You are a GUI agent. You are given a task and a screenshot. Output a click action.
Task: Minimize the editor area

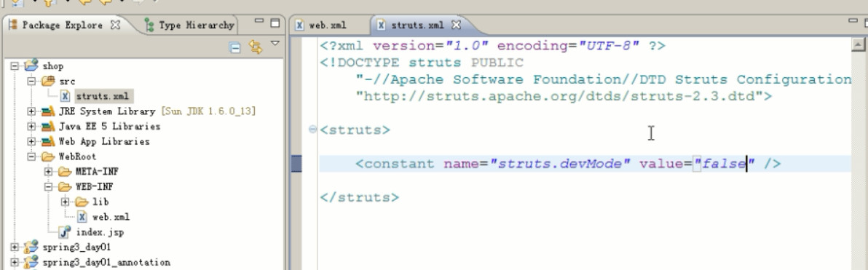click(x=853, y=21)
